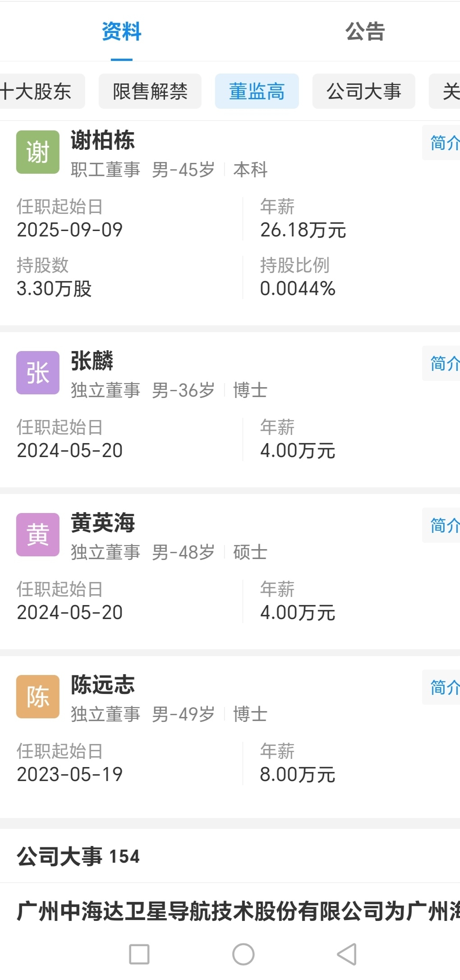460x980 pixels.
Task: Tap the orange 陈 avatar icon
Action: 38,697
